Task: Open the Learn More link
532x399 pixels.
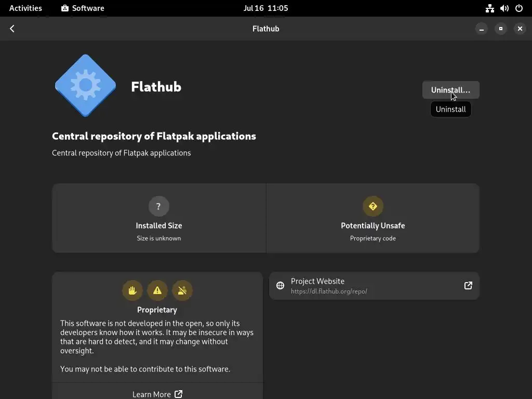Action: coord(157,394)
